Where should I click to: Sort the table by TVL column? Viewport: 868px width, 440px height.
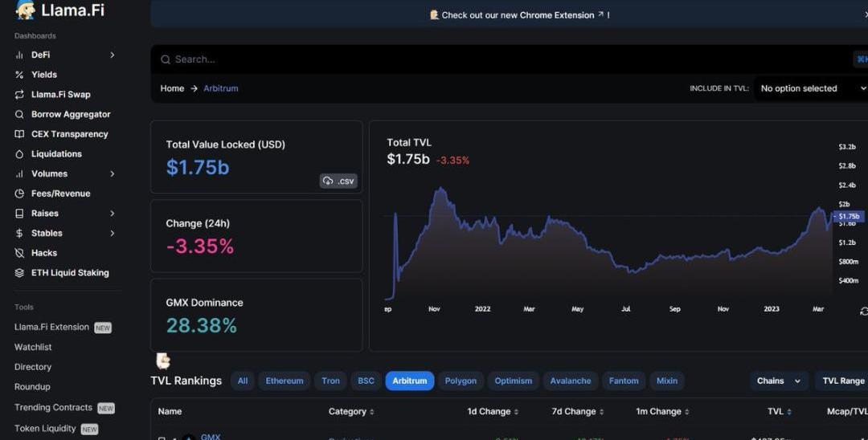(778, 411)
